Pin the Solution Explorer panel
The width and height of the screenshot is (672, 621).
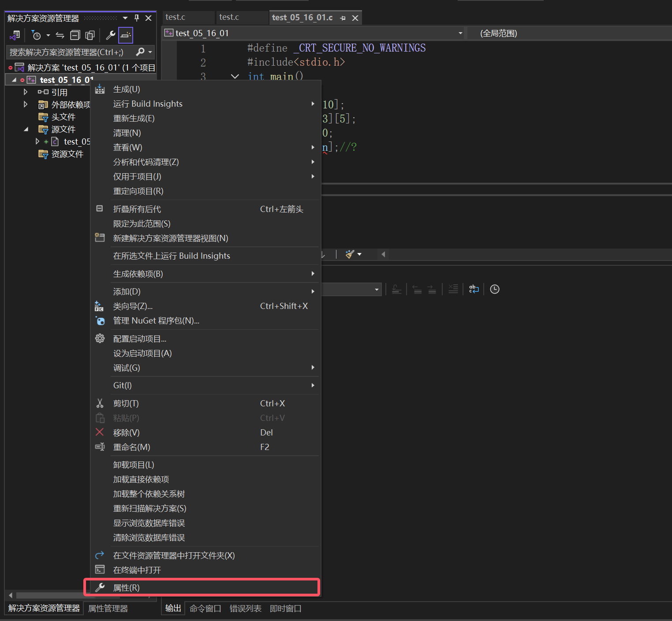(x=137, y=18)
